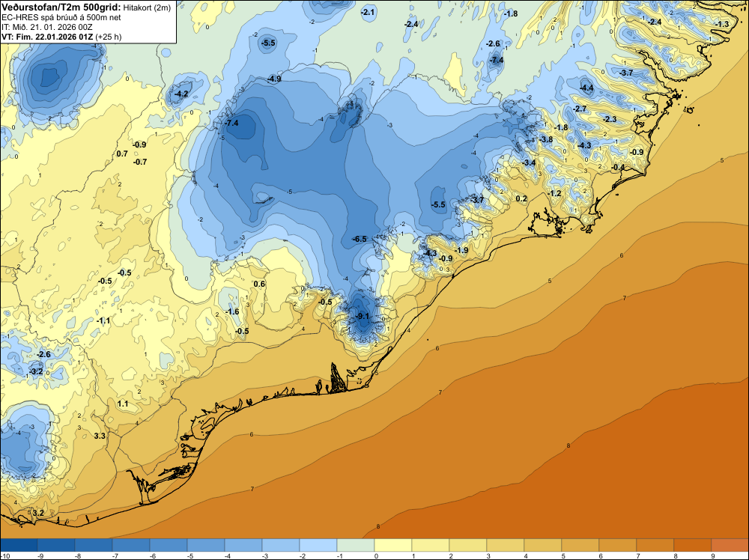Image resolution: width=749 pixels, height=560 pixels.
Task: Select the 1.1 temperature label
Action: tap(123, 404)
